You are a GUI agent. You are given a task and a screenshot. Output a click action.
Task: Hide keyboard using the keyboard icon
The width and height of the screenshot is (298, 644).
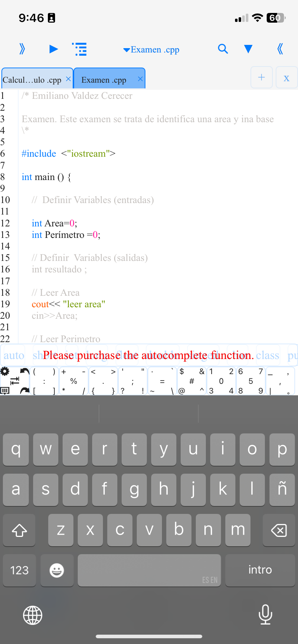click(x=5, y=391)
